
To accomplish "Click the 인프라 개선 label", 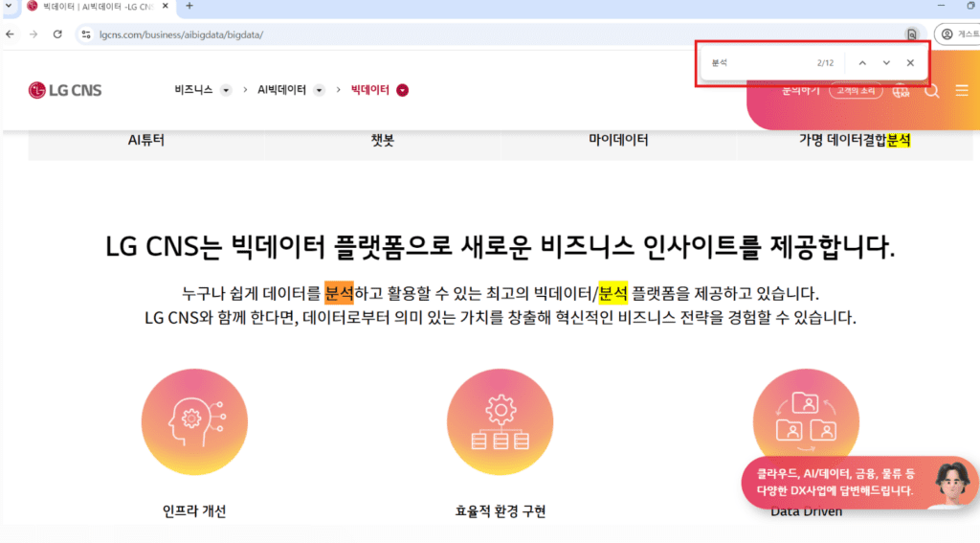I will coord(194,511).
